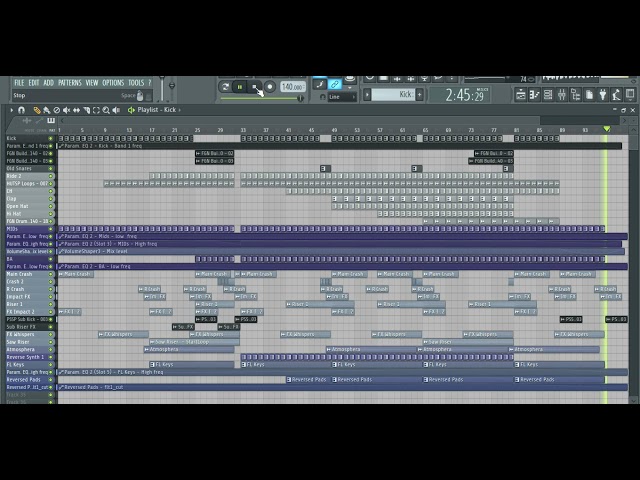Mute the Open Hat track
The width and height of the screenshot is (640, 480).
(51, 206)
